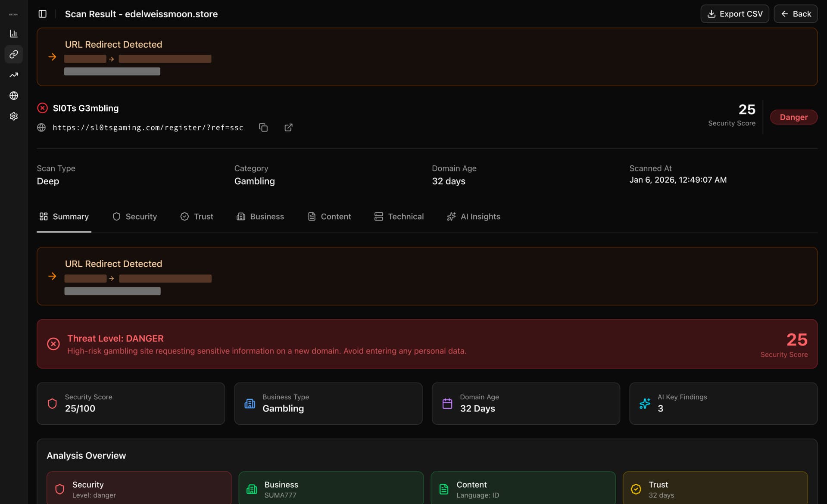827x504 pixels.
Task: Click the AI Key Findings card
Action: [x=723, y=404]
